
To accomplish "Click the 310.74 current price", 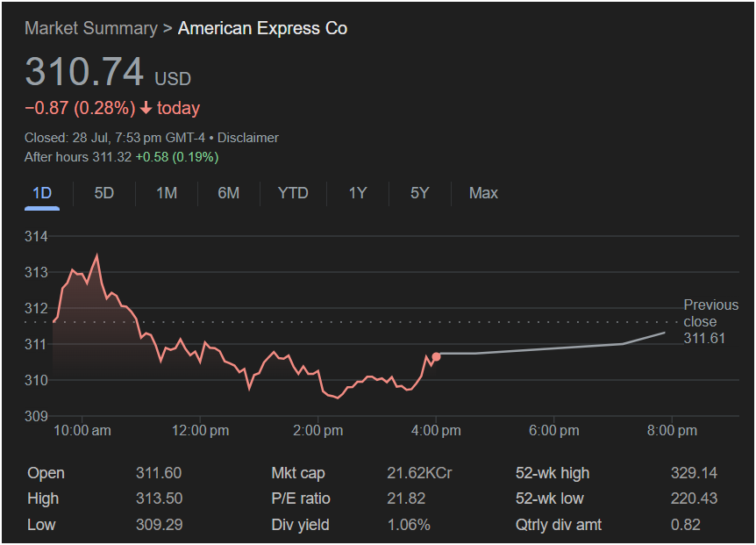I will [x=84, y=71].
